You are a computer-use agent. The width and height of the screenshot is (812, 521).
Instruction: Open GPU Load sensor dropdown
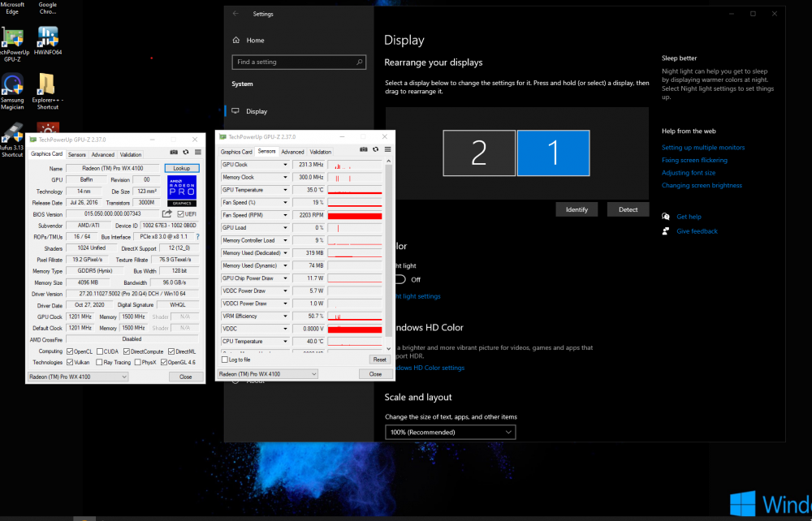pyautogui.click(x=285, y=228)
